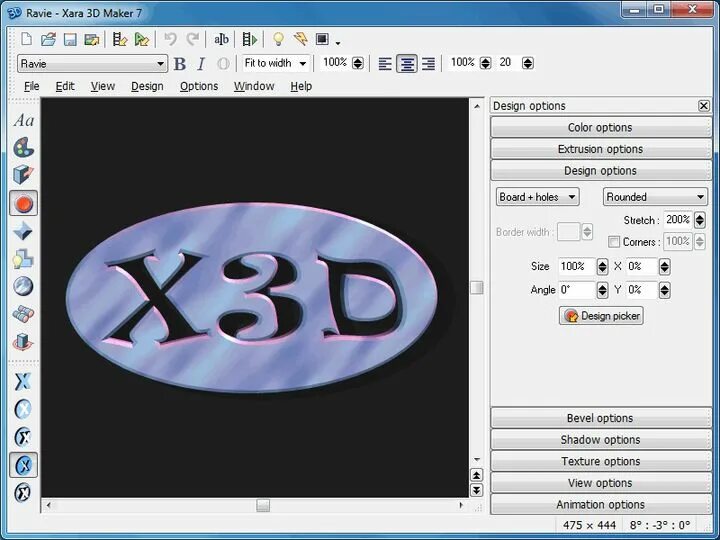
Task: Click the New document icon
Action: (x=26, y=39)
